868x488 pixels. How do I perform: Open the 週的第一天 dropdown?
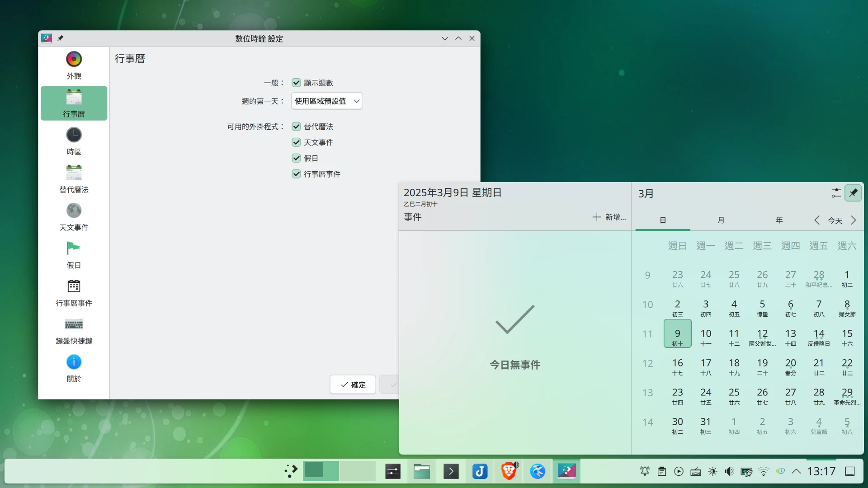(327, 101)
